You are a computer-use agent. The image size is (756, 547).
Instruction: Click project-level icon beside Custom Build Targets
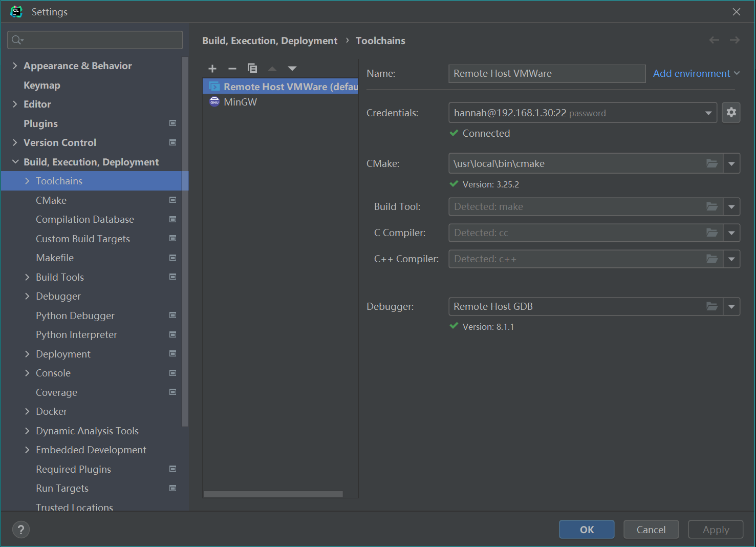point(173,238)
